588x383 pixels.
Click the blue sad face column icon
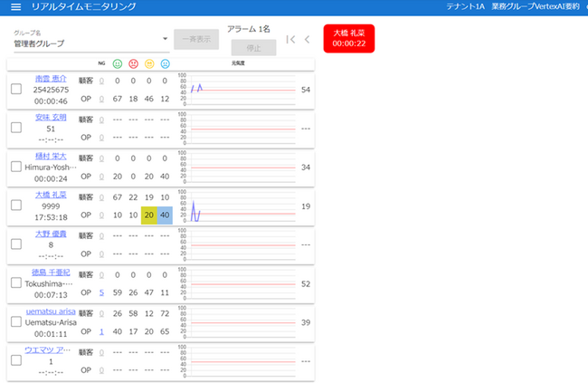pyautogui.click(x=165, y=64)
